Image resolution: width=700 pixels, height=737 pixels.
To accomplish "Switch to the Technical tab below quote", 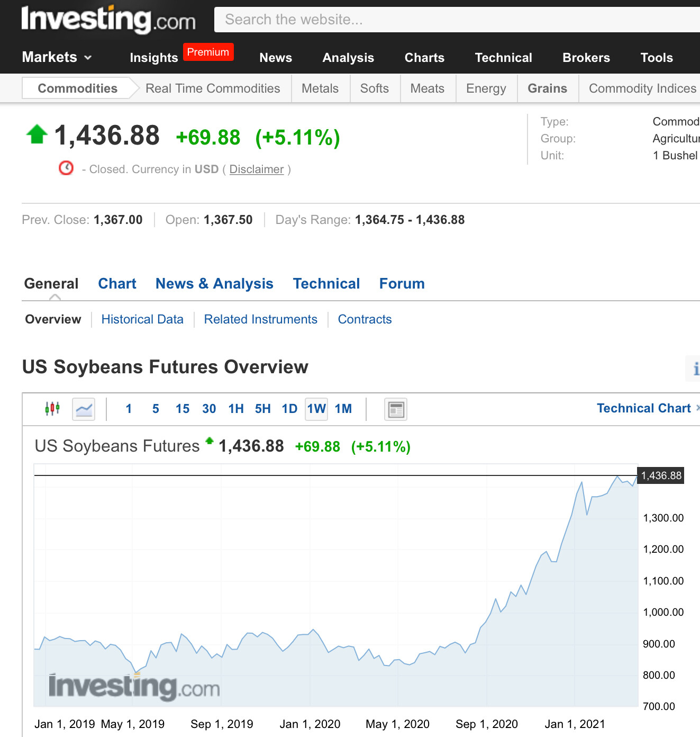I will (326, 284).
